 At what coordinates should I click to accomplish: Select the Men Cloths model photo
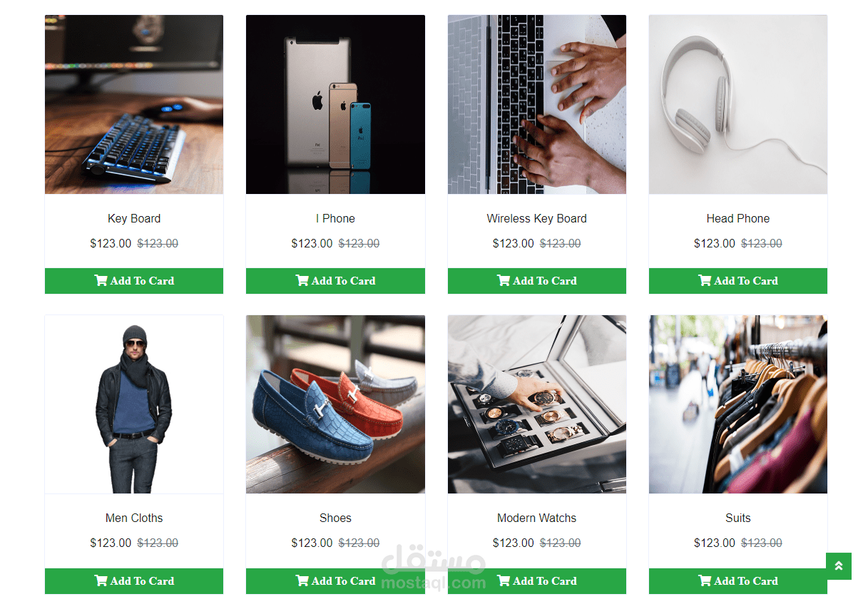click(134, 404)
